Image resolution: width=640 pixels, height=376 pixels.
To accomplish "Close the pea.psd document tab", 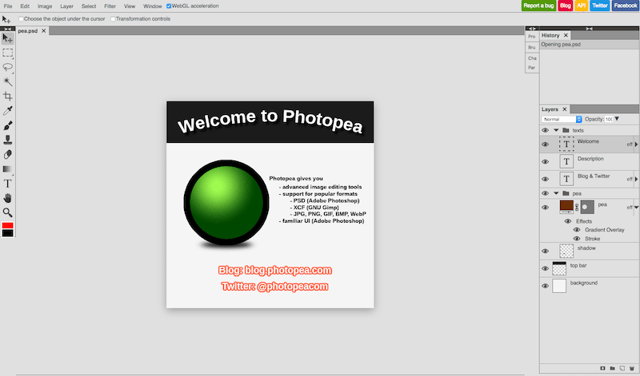I will pos(44,31).
